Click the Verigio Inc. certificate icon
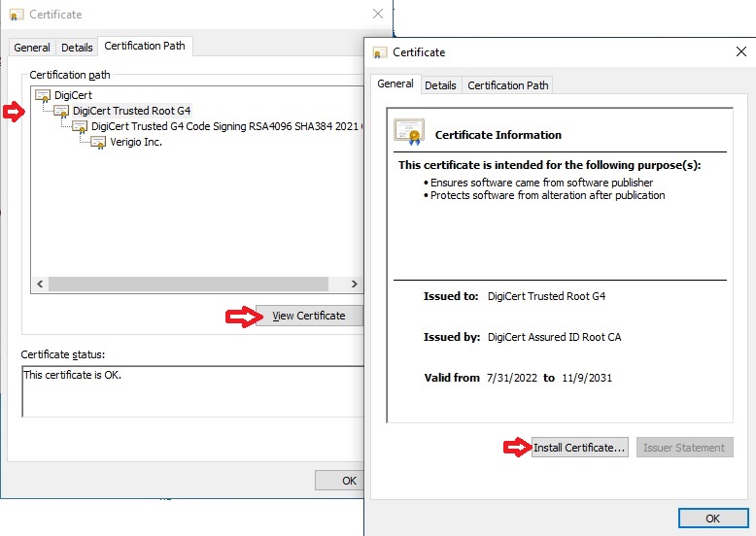Screen dimensions: 756x536 pyautogui.click(x=98, y=143)
